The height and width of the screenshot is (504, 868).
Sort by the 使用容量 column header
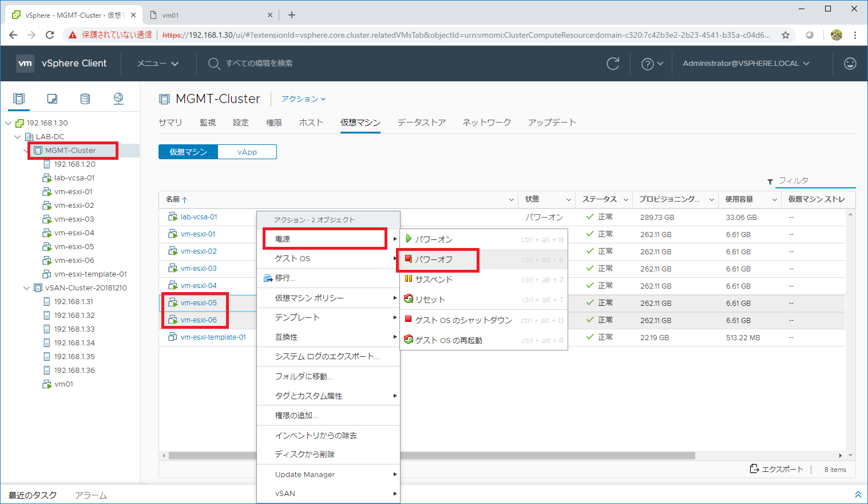coord(739,199)
